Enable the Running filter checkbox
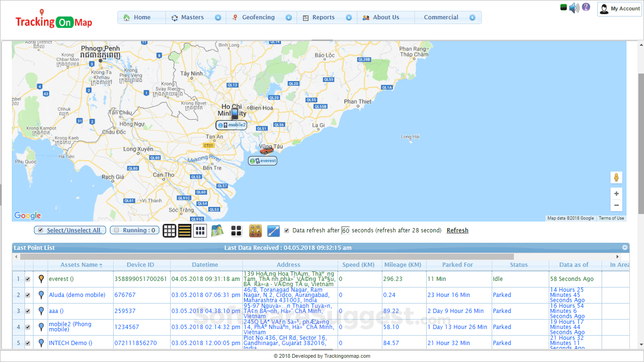 point(116,230)
